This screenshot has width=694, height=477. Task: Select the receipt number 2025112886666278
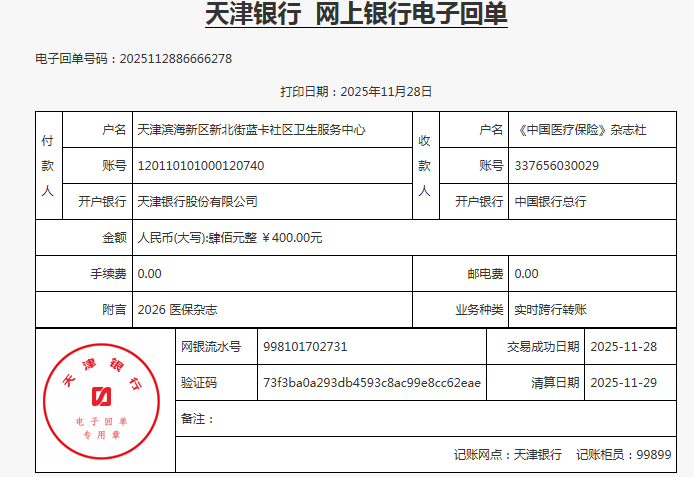coord(176,59)
